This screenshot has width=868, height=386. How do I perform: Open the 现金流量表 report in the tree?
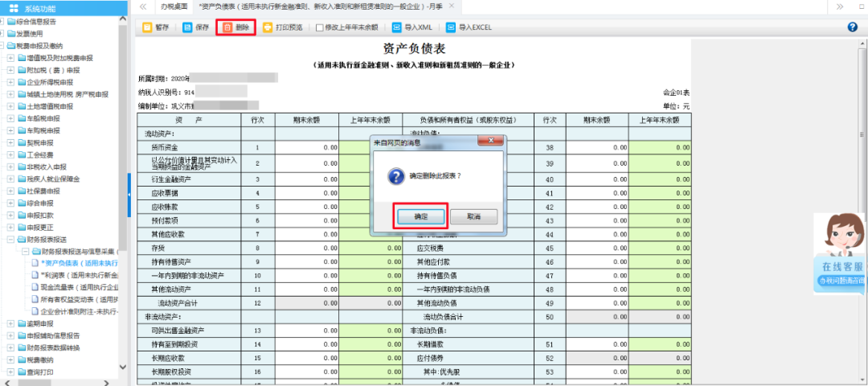pos(79,287)
